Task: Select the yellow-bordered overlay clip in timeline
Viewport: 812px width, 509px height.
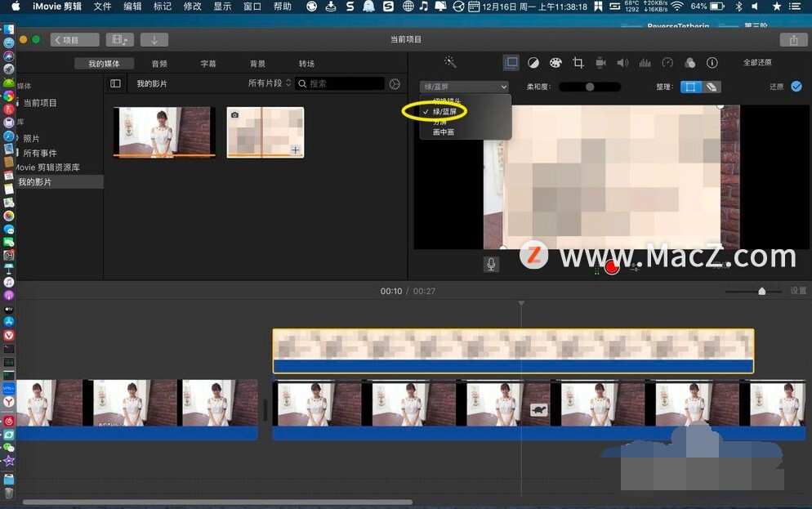Action: tap(513, 350)
